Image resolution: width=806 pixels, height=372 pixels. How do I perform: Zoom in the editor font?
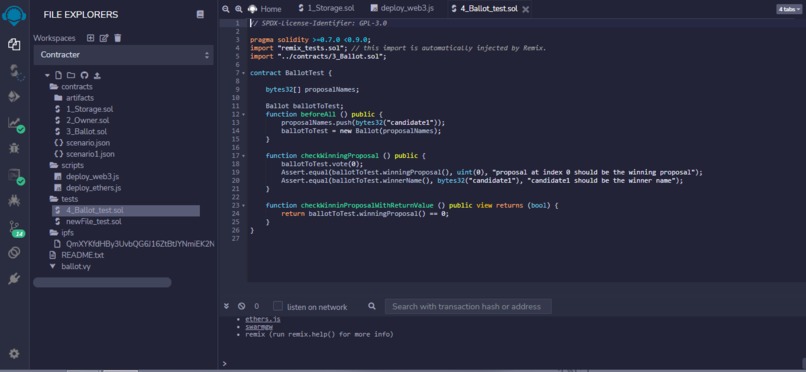point(239,9)
